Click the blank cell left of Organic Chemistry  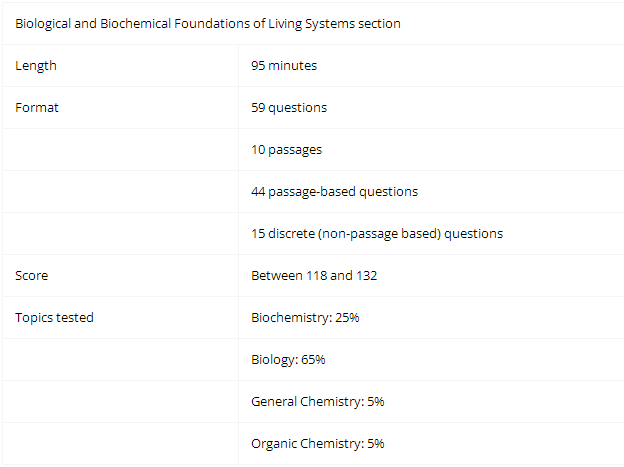(x=121, y=444)
